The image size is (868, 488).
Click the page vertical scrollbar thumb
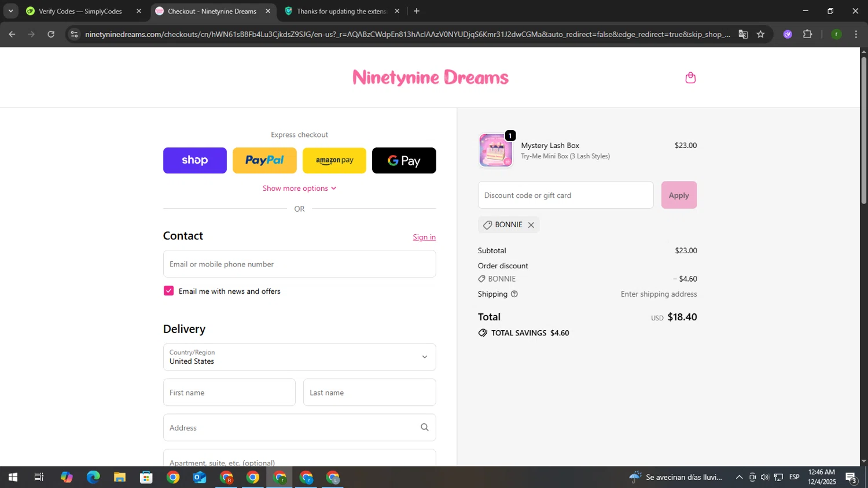point(863,130)
